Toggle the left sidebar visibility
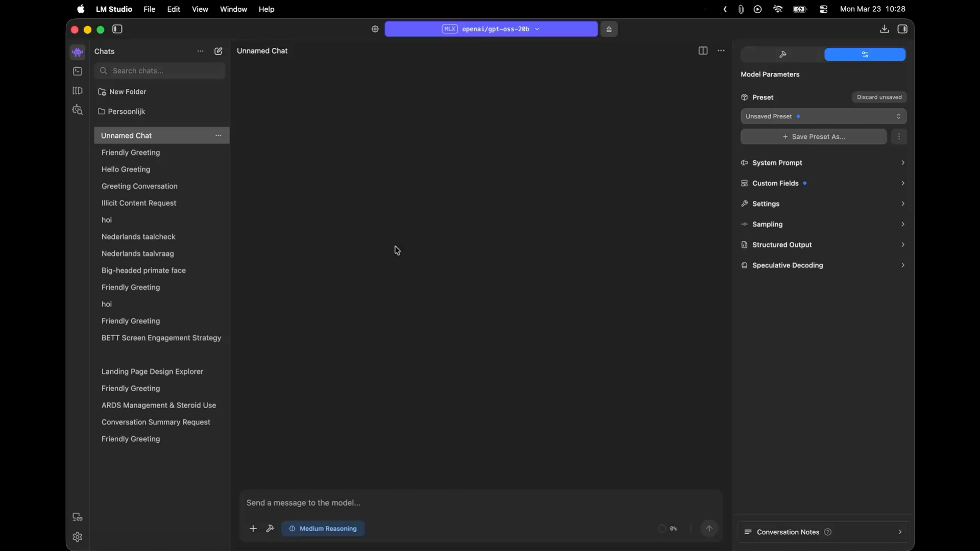The image size is (980, 551). [117, 29]
